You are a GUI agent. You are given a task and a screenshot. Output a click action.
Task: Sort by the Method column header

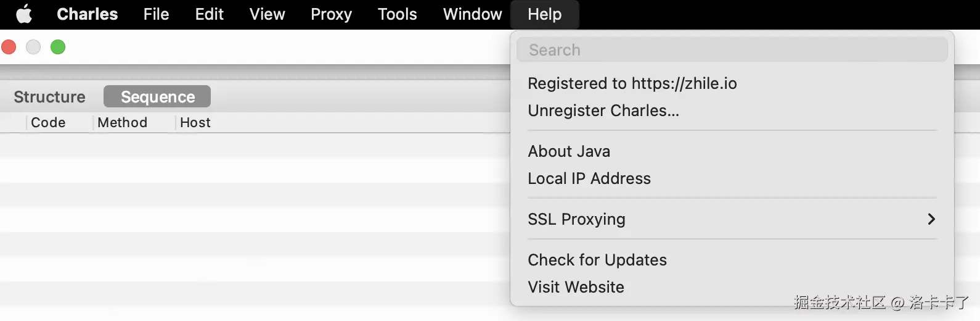tap(122, 123)
